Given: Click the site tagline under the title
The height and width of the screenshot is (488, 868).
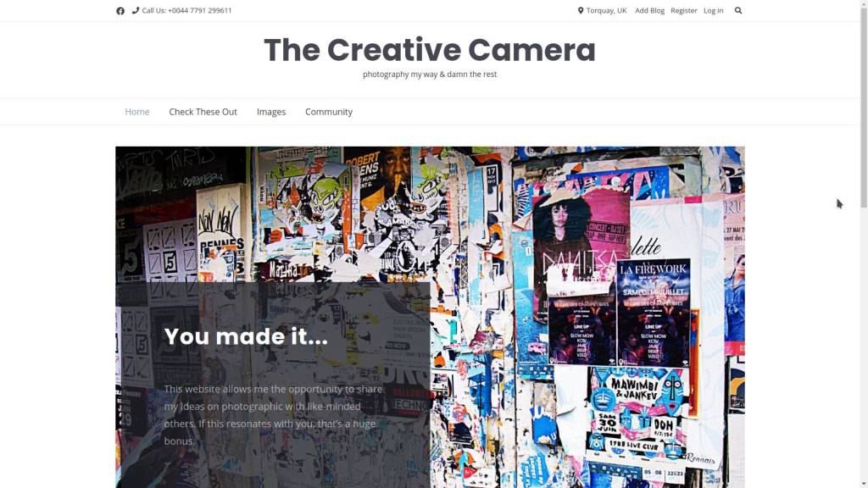Looking at the screenshot, I should tap(430, 75).
